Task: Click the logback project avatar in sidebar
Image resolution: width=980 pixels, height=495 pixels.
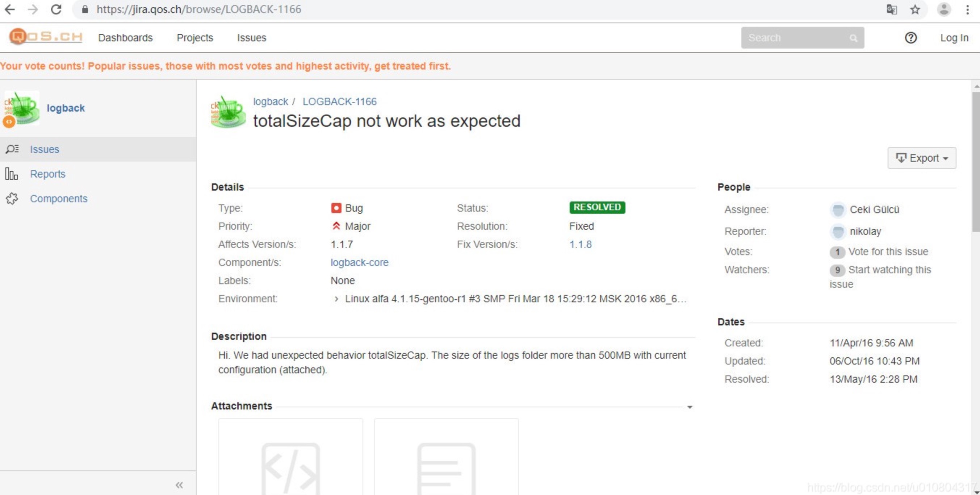Action: (21, 108)
